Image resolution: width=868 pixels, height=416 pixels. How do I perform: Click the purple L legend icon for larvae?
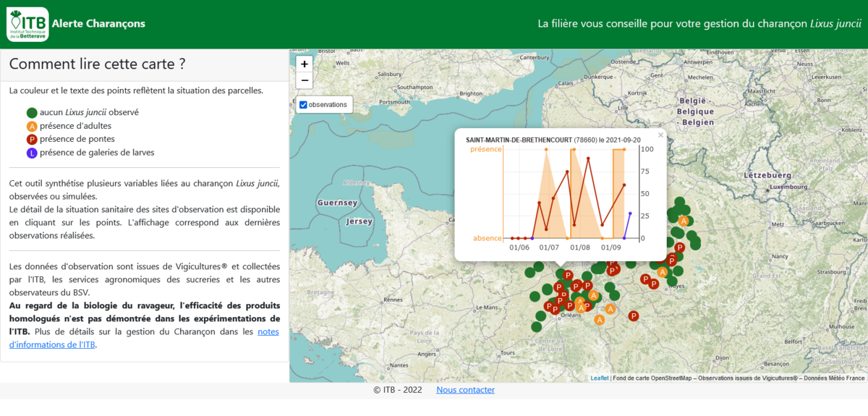[32, 153]
